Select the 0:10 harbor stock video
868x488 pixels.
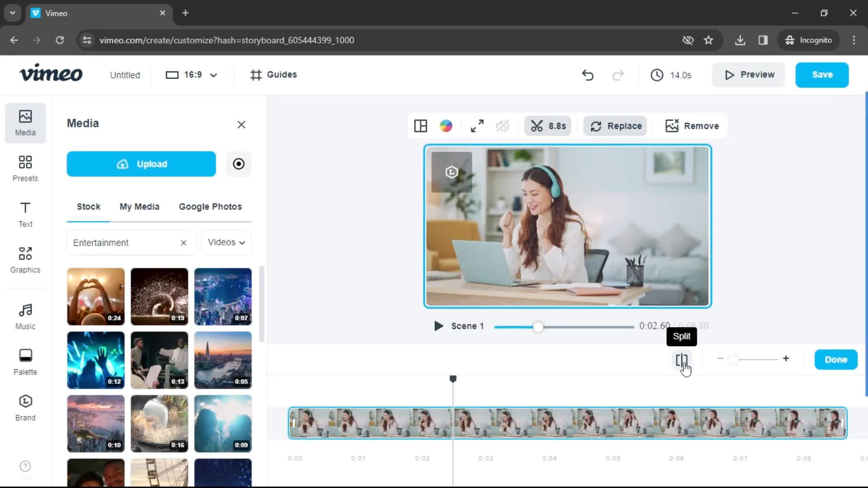pos(96,424)
